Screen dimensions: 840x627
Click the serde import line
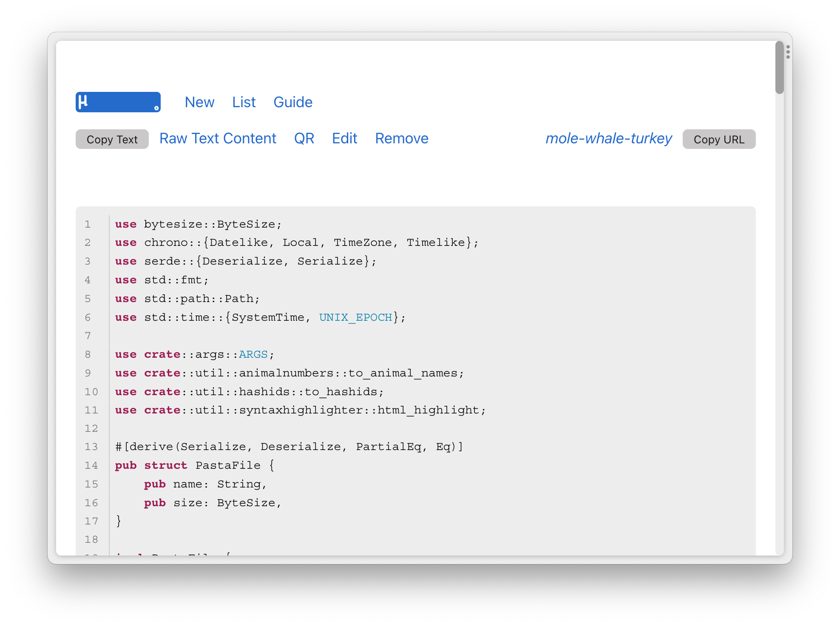(x=246, y=261)
